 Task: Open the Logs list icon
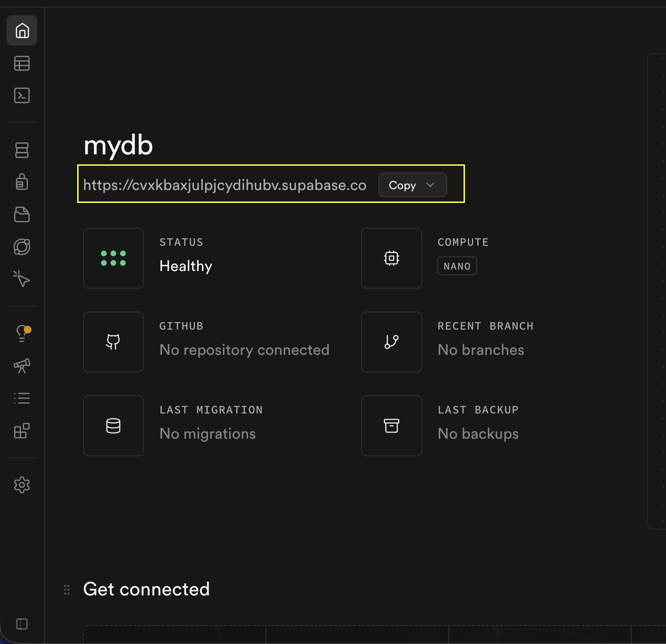22,398
